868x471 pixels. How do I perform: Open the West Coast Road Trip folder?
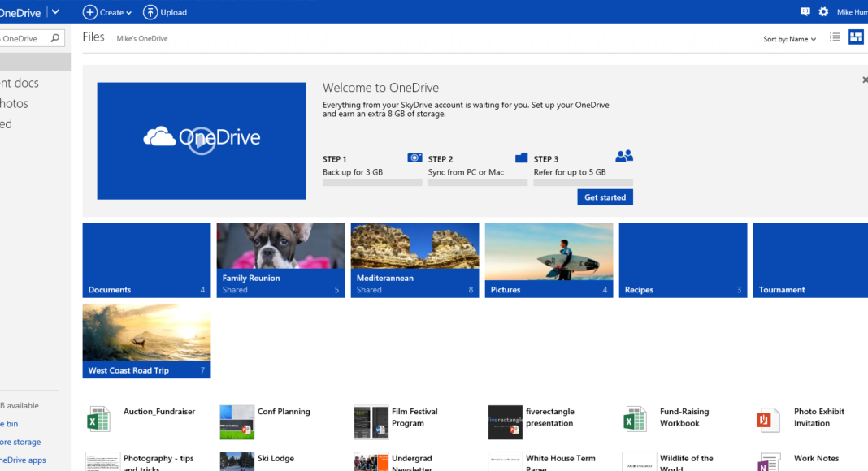pyautogui.click(x=146, y=341)
